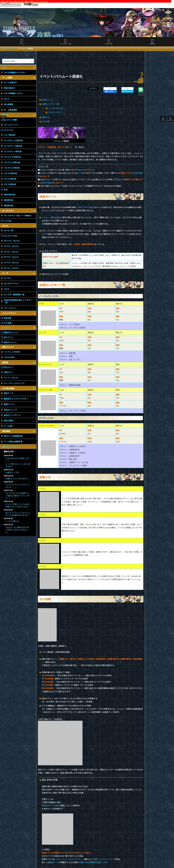
Task: Collapse おともクラス別 tree group
Action: (x=2, y=236)
